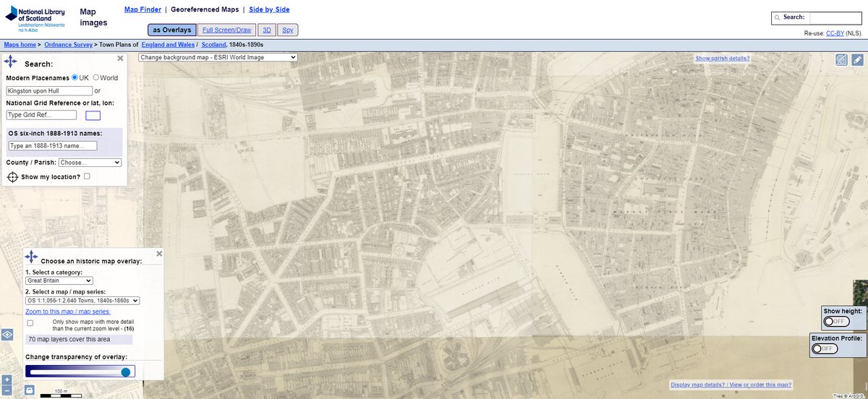Click Show parish details link

tap(722, 59)
